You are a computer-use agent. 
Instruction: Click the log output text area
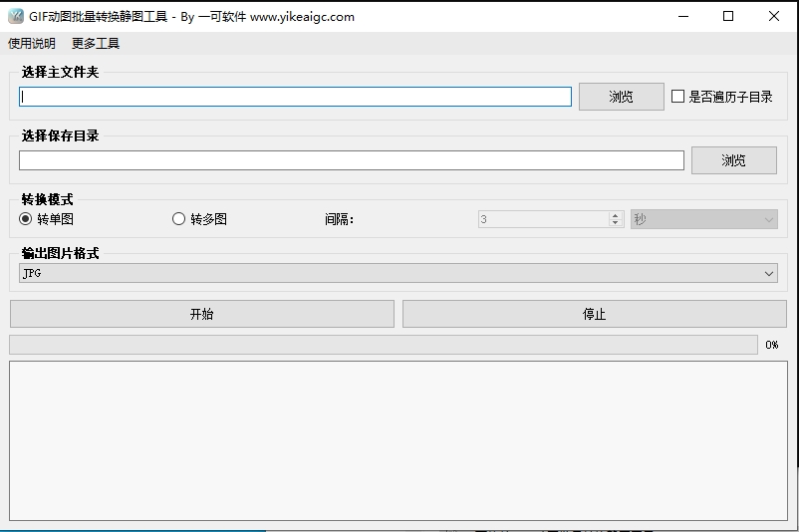click(x=399, y=440)
